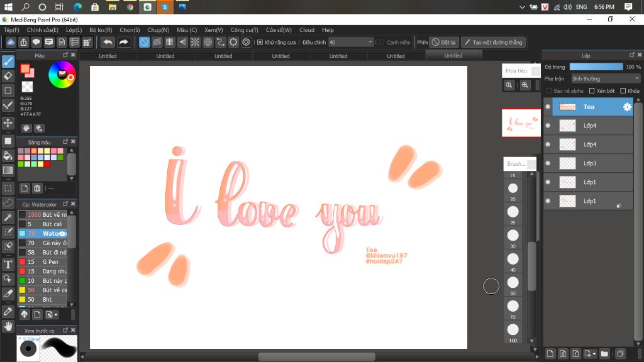Enable concentric circle snap
644x362 pixels.
208,42
